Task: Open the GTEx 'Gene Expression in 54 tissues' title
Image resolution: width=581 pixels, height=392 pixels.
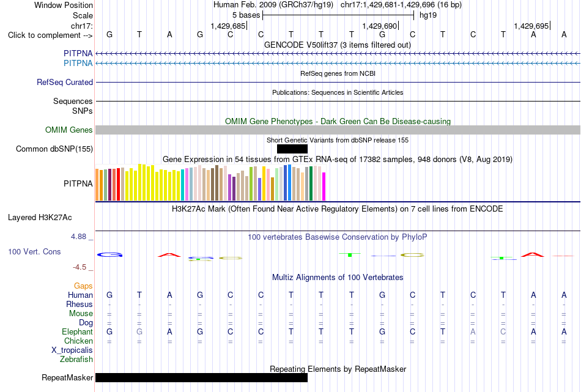Action: [338, 160]
